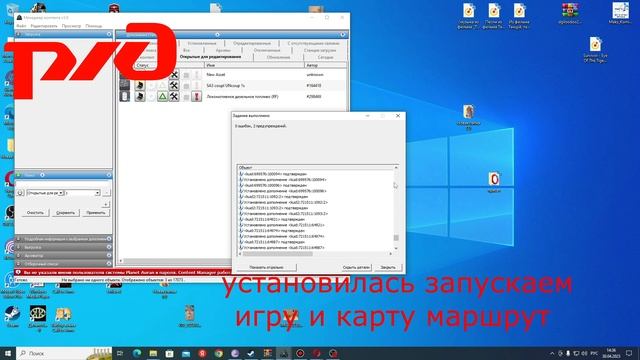Click the vertical scrollbar thumb in the dialog list

pos(396,238)
